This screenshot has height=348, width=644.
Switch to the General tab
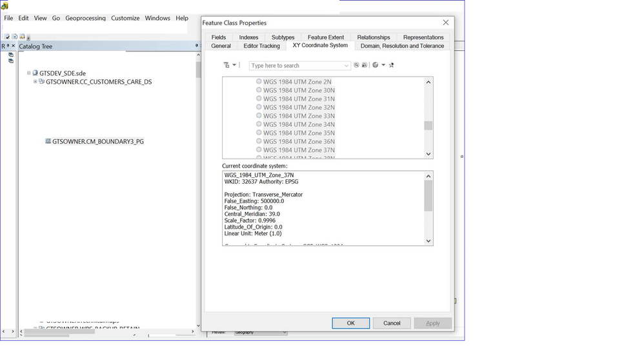click(221, 46)
